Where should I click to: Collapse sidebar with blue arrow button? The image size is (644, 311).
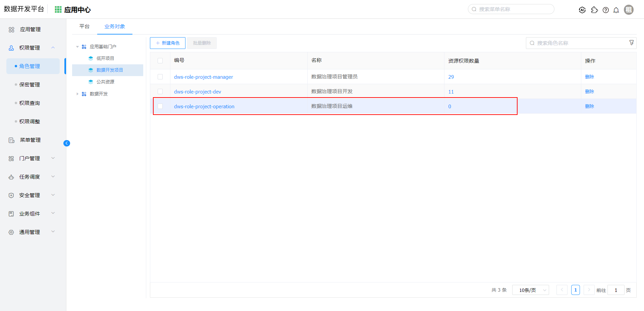pyautogui.click(x=67, y=143)
